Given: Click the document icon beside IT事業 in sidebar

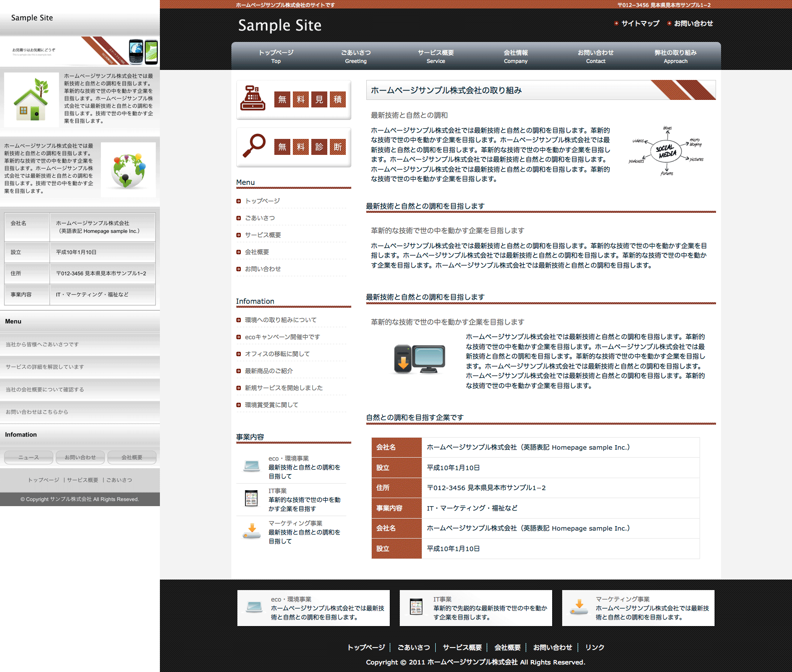Looking at the screenshot, I should point(251,499).
